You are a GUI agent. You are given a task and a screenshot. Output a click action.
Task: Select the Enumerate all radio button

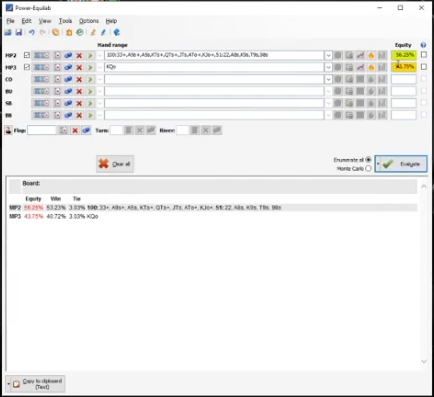(368, 160)
